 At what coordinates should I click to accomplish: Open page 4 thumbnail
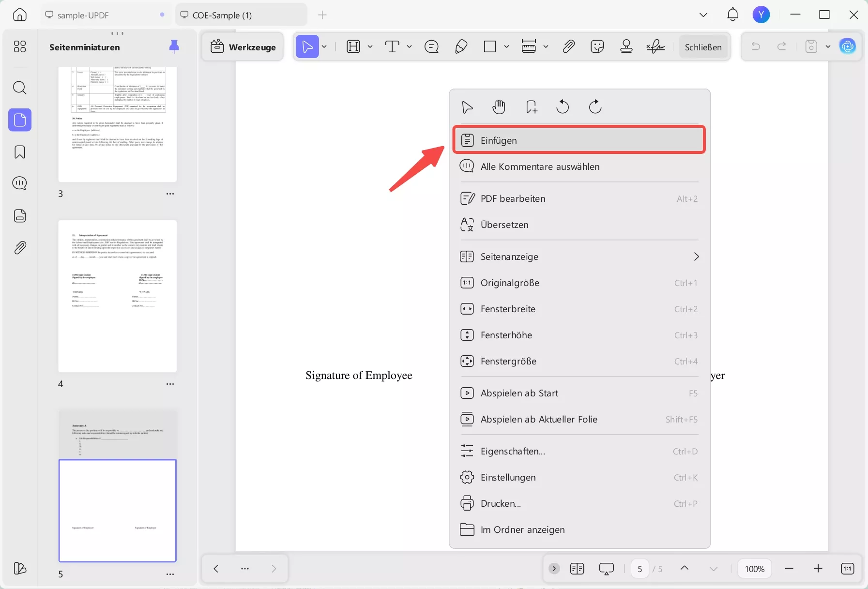118,296
